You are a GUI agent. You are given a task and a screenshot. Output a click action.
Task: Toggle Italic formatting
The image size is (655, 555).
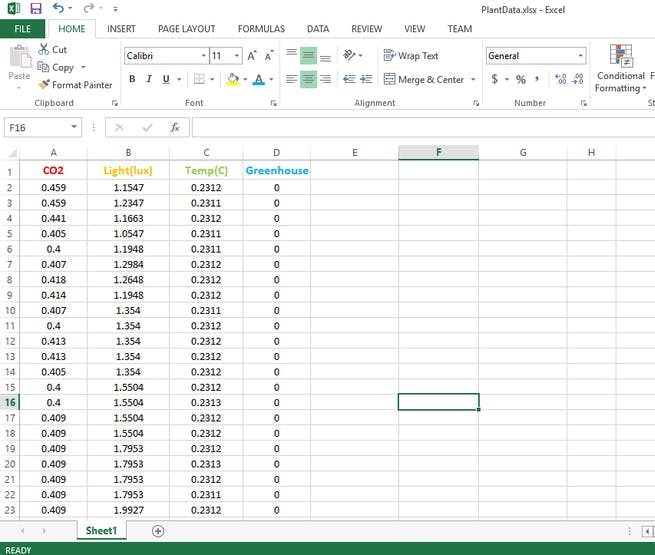click(149, 79)
